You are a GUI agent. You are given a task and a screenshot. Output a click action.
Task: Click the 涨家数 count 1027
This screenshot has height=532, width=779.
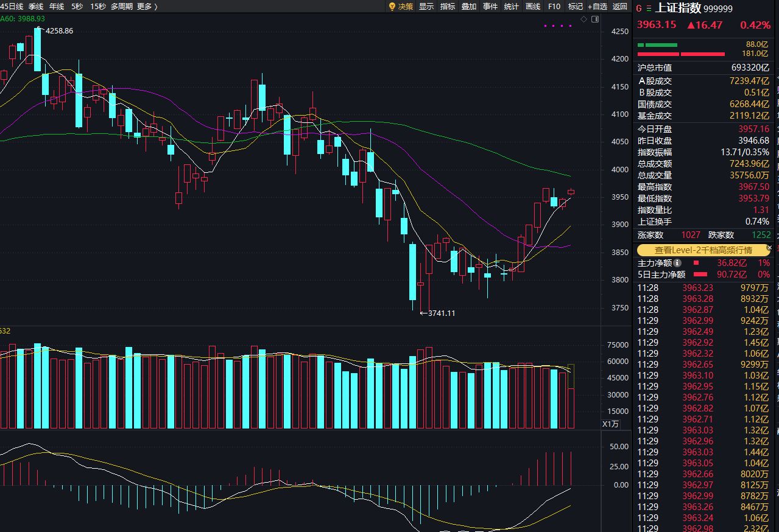point(691,235)
